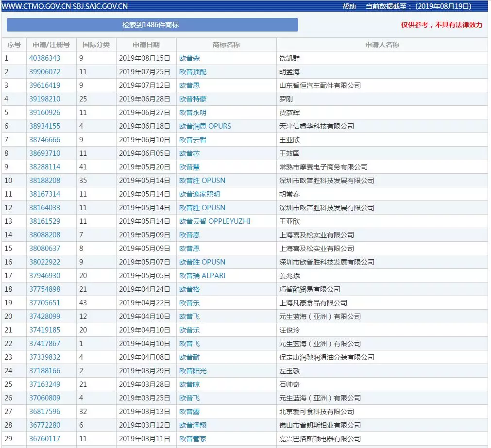Open trademark 欧普泽翔
491x448 pixels.
coord(193,425)
